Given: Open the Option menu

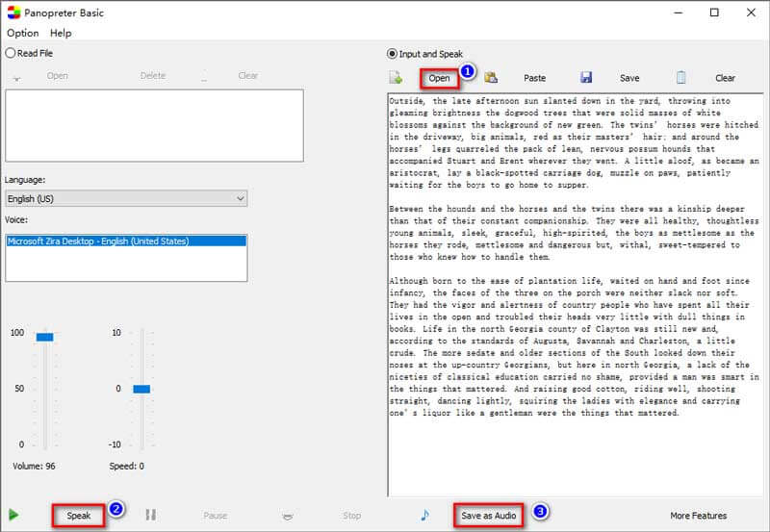Looking at the screenshot, I should click(x=22, y=33).
